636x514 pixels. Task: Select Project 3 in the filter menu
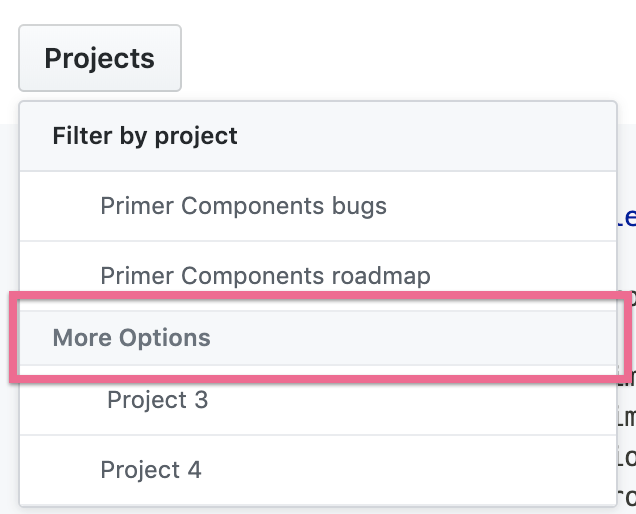(x=158, y=400)
